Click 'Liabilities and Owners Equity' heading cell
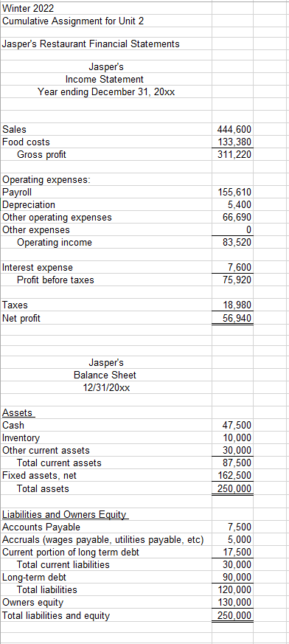The height and width of the screenshot is (644, 289). pyautogui.click(x=106, y=514)
